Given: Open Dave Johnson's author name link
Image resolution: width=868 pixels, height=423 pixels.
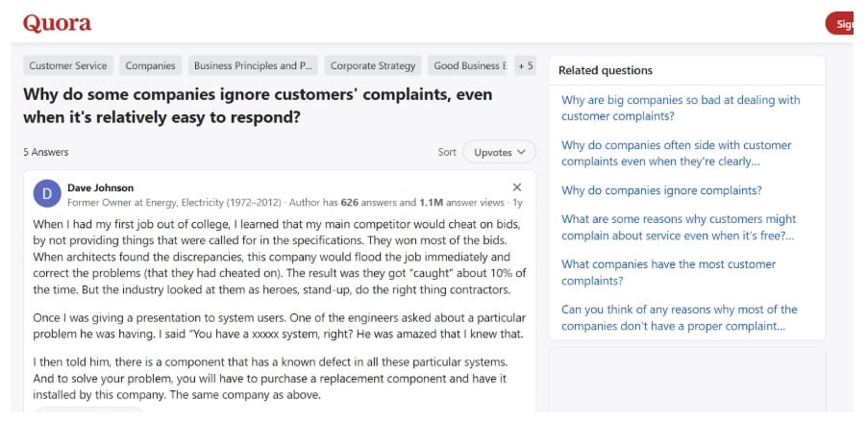Looking at the screenshot, I should tap(101, 187).
